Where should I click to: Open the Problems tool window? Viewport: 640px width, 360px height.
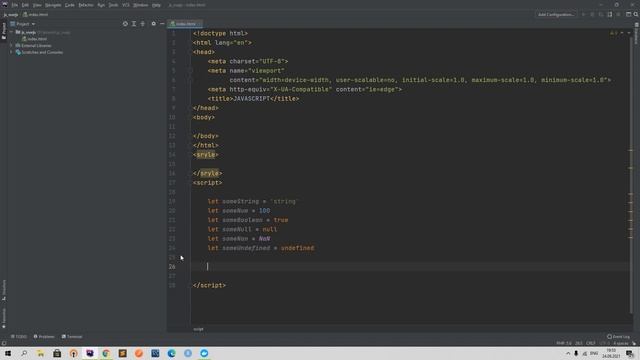44,337
